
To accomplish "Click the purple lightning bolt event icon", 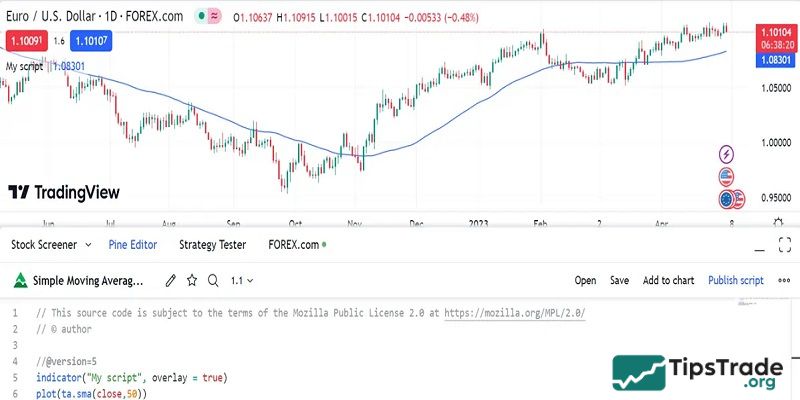I will click(x=727, y=154).
